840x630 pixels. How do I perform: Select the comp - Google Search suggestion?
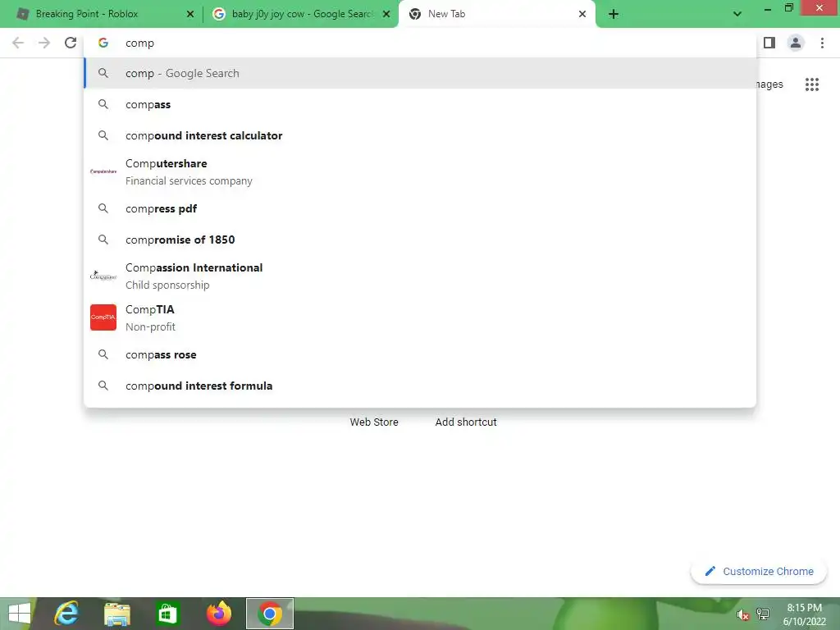(x=421, y=73)
